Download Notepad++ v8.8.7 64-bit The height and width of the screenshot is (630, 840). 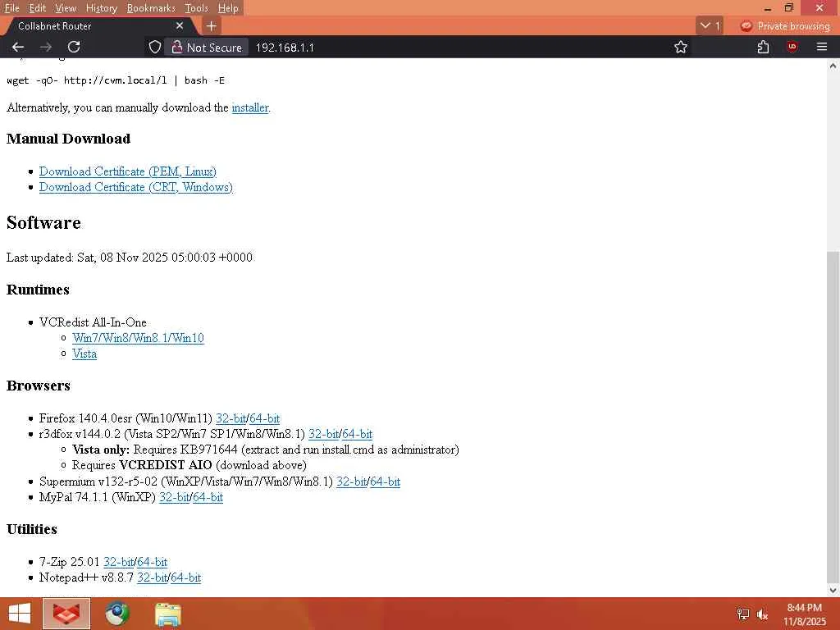(186, 577)
